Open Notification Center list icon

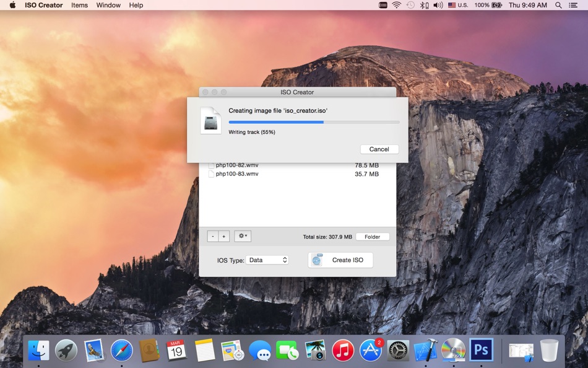(573, 5)
